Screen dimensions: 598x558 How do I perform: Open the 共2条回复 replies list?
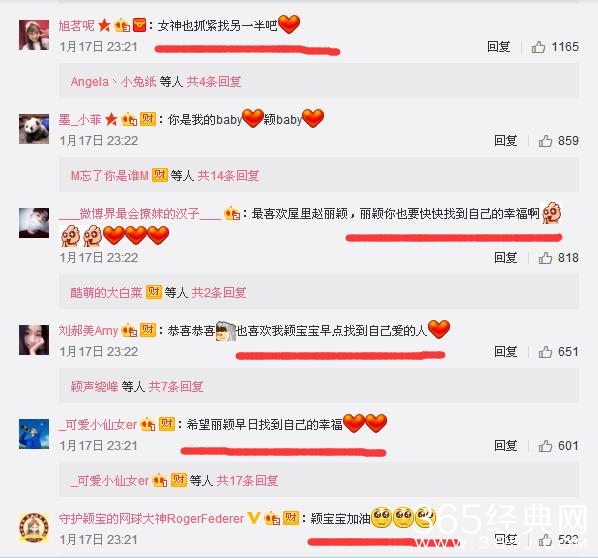tap(219, 293)
